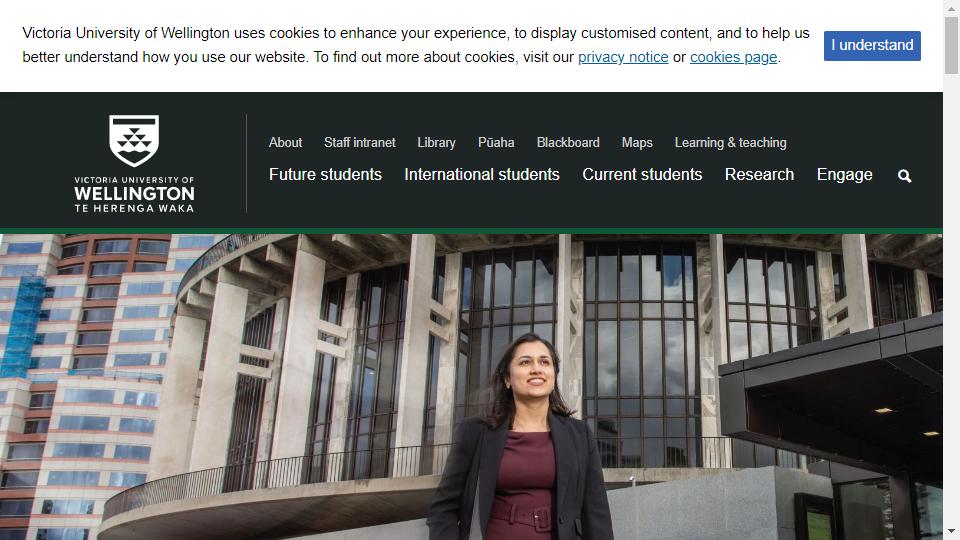This screenshot has width=960, height=540.
Task: Accept cookies with I understand button
Action: click(872, 45)
